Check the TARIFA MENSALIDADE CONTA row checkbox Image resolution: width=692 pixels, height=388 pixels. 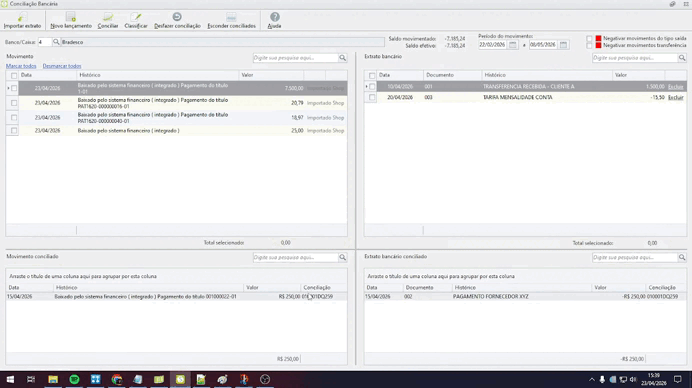pyautogui.click(x=372, y=97)
